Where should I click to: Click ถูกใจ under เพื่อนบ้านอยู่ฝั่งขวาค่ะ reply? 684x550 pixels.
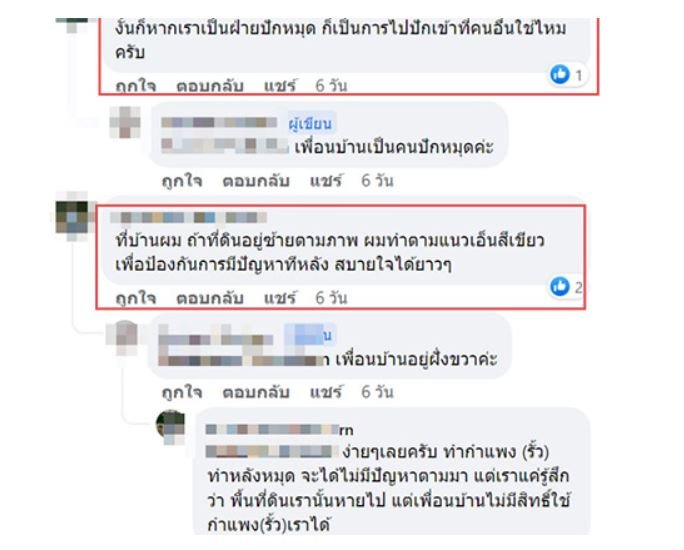[x=182, y=392]
